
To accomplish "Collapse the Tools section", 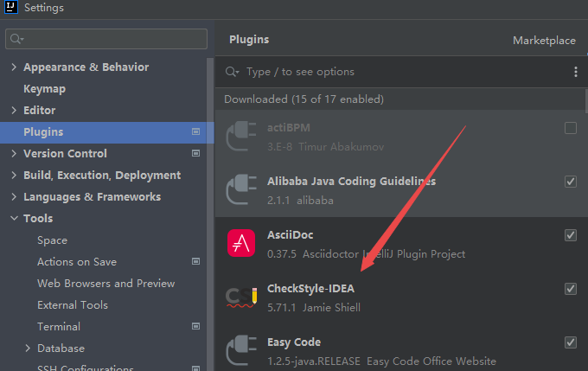I will point(14,219).
